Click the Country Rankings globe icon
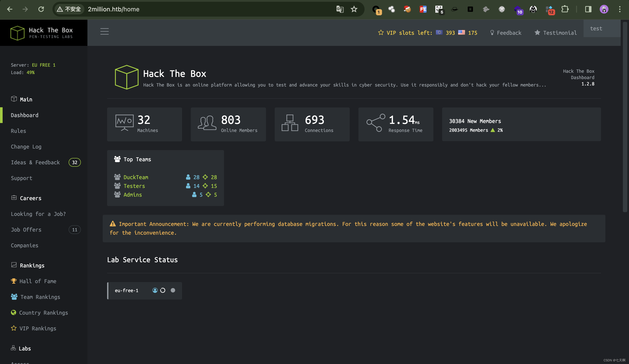Viewport: 629px width, 364px height. coord(14,312)
